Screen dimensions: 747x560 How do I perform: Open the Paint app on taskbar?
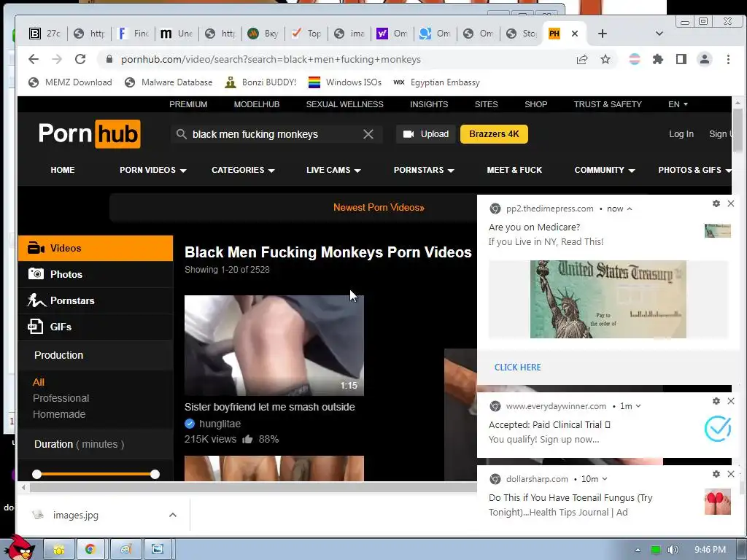(125, 550)
